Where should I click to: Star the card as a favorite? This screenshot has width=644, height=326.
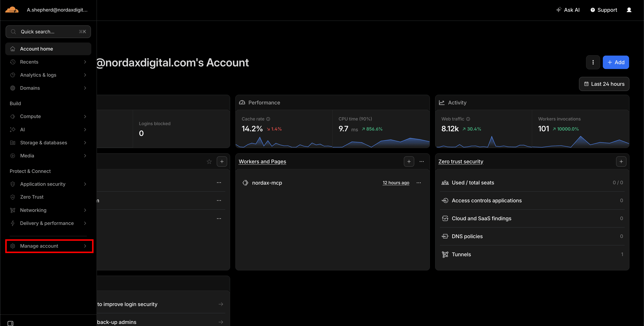point(209,161)
